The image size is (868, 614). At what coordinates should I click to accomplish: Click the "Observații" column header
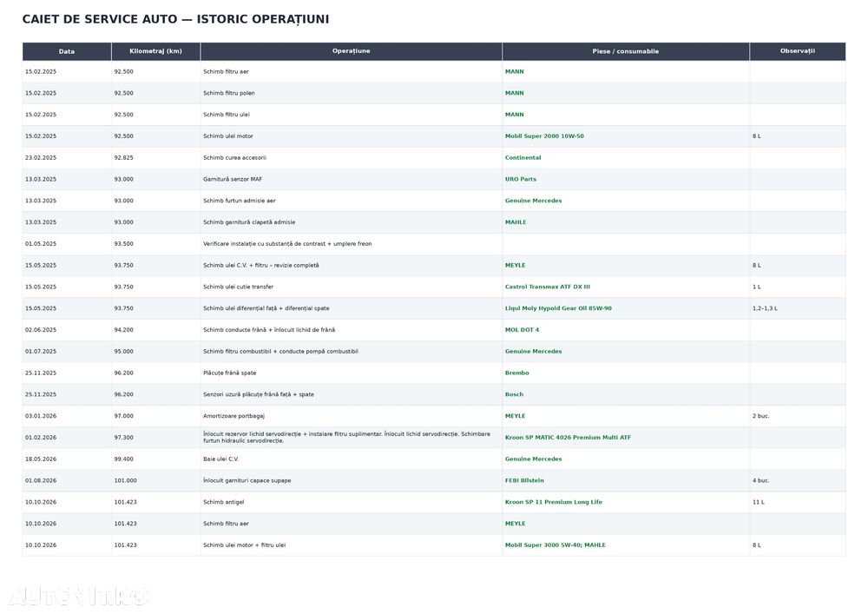pyautogui.click(x=797, y=51)
